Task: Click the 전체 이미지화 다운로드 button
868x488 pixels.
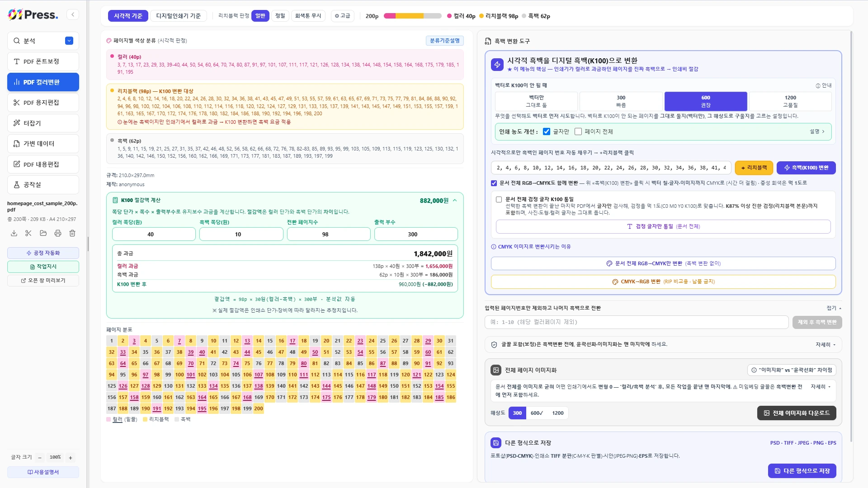Action: click(797, 413)
